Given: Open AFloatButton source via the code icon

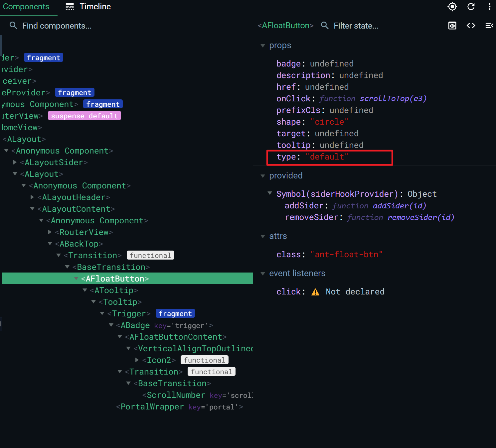Looking at the screenshot, I should (x=471, y=26).
